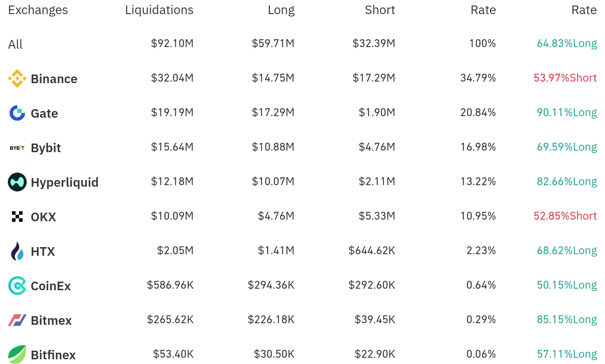Screen dimensions: 605x364
Task: Open the Hyperliquid exchange name link
Action: coord(64,182)
